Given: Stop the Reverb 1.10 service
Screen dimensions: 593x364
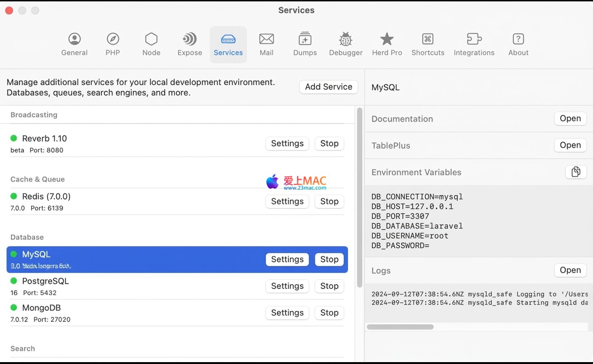Looking at the screenshot, I should (x=329, y=144).
